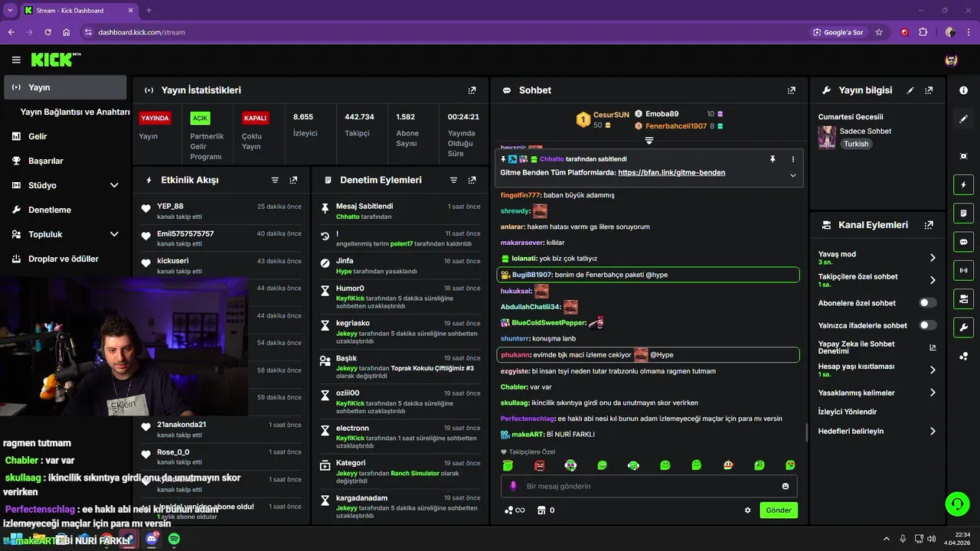Toggle the lightning activity feed widget icon
Image resolution: width=980 pixels, height=551 pixels.
pyautogui.click(x=963, y=184)
